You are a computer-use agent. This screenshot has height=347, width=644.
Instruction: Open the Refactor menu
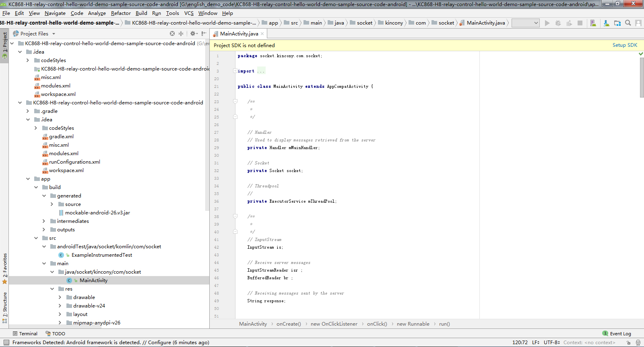(121, 13)
